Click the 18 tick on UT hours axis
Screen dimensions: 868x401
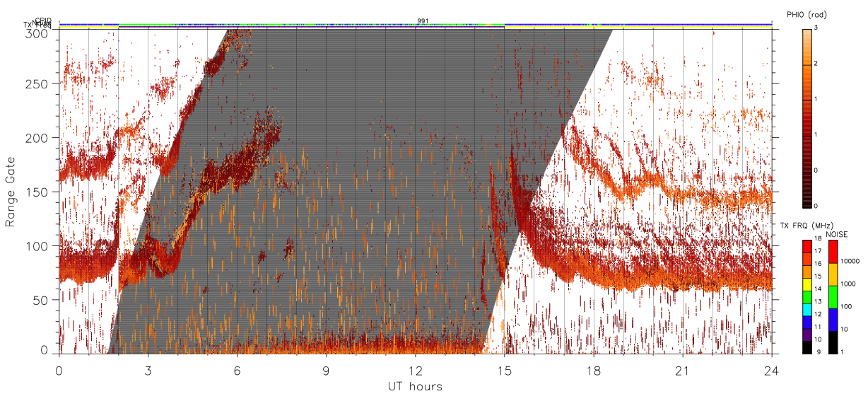click(594, 371)
